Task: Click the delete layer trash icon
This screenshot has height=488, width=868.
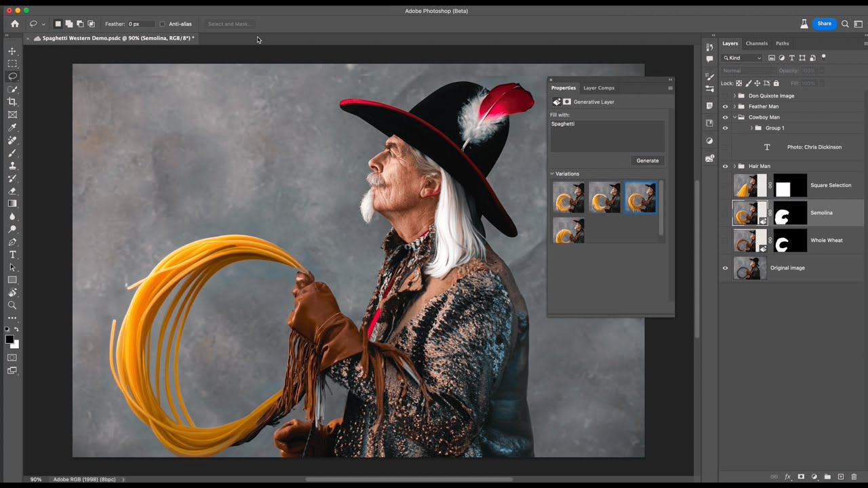Action: coord(854,476)
